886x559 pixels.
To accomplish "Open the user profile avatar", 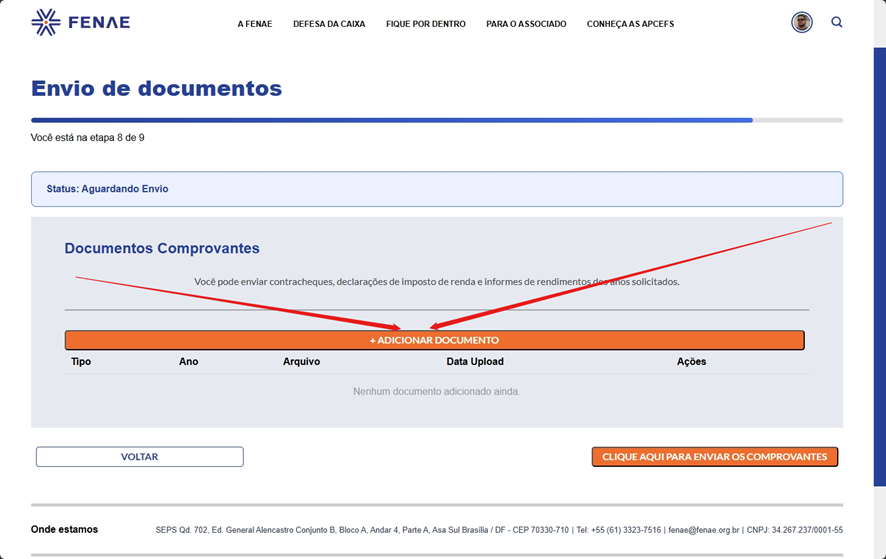I will [801, 22].
